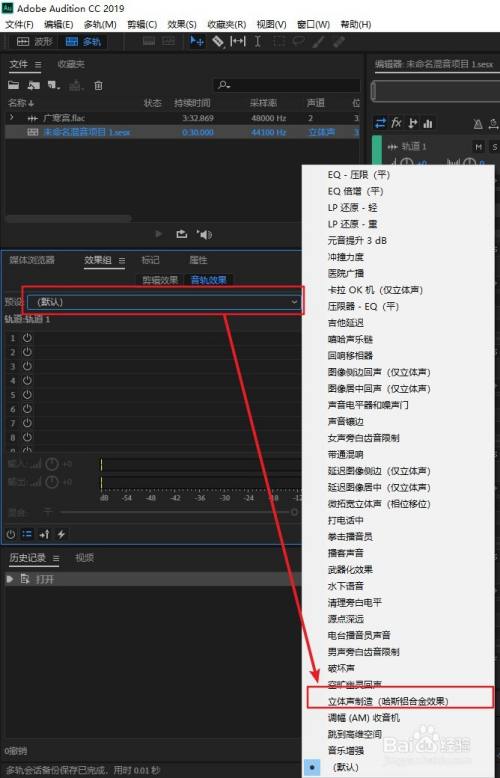Open the 效果组 panel menu icon
The width and height of the screenshot is (500, 778).
click(122, 260)
